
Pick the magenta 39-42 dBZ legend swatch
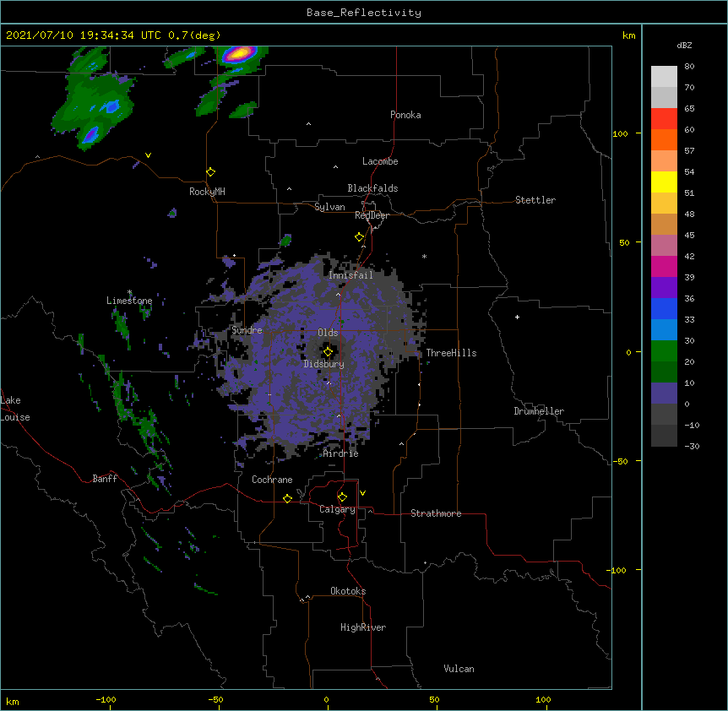click(x=664, y=266)
